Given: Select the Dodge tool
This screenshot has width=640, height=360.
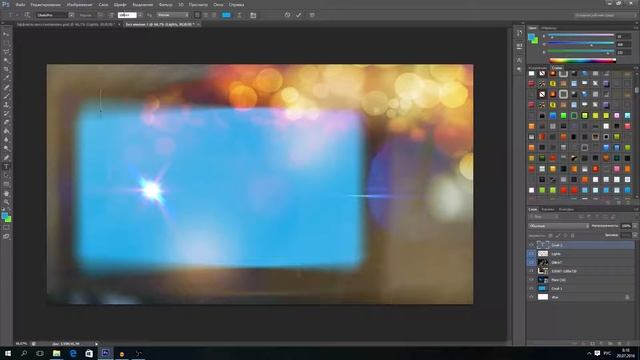Looking at the screenshot, I should 6,149.
